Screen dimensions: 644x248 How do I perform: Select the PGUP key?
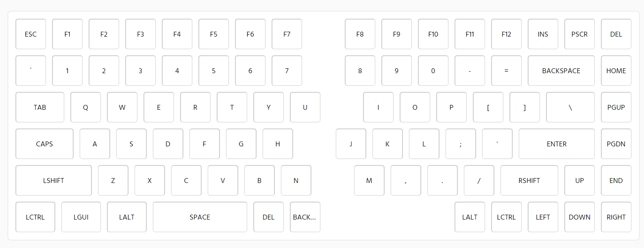click(x=616, y=107)
